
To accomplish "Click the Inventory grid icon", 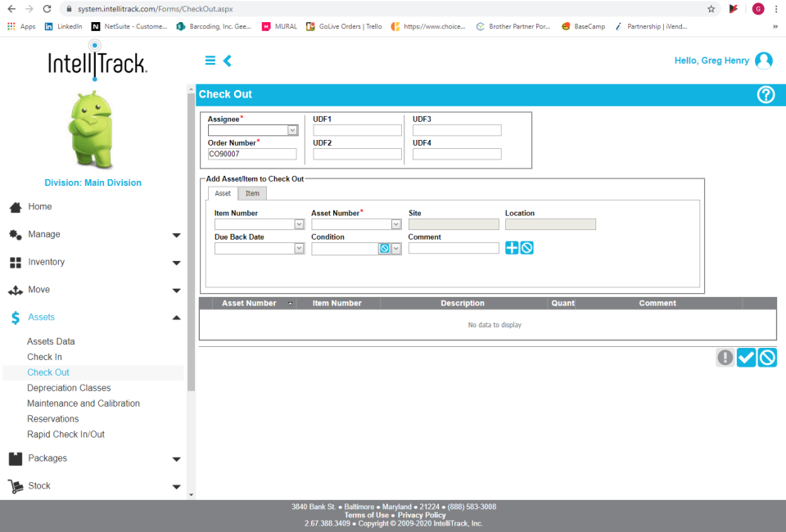I will (x=16, y=262).
